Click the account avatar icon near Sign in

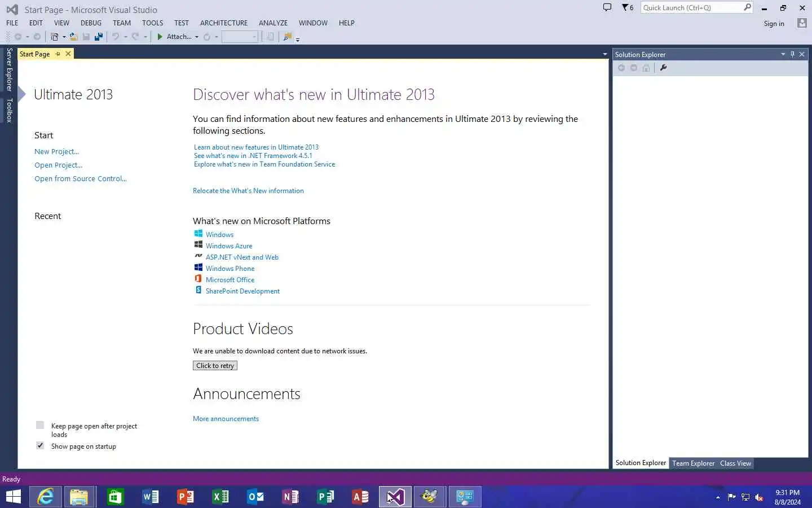click(x=802, y=23)
